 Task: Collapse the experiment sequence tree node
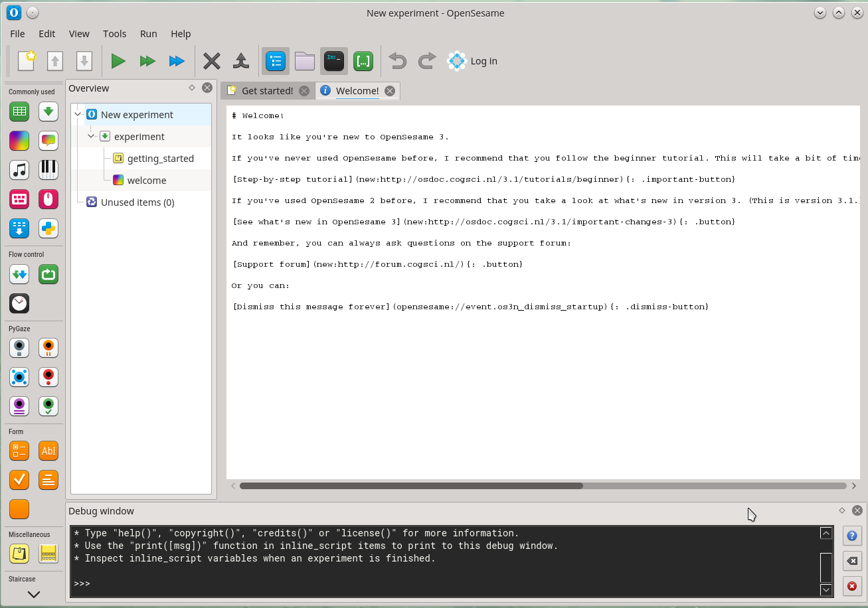click(x=92, y=136)
